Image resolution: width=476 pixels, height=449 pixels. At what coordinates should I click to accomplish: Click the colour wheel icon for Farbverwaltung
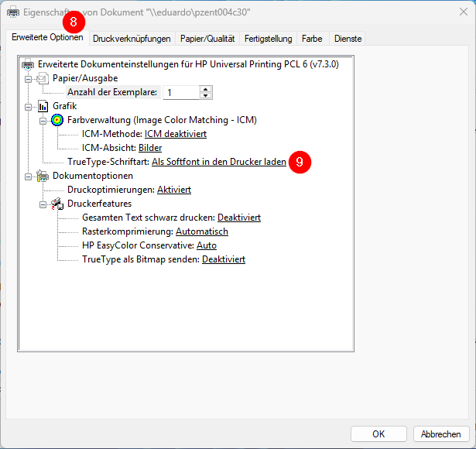(x=57, y=120)
